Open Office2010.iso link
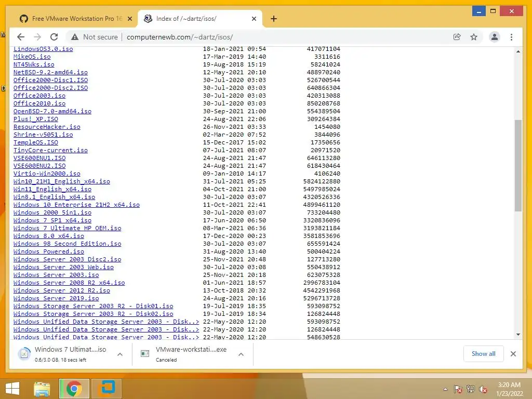The image size is (532, 399). [x=39, y=103]
